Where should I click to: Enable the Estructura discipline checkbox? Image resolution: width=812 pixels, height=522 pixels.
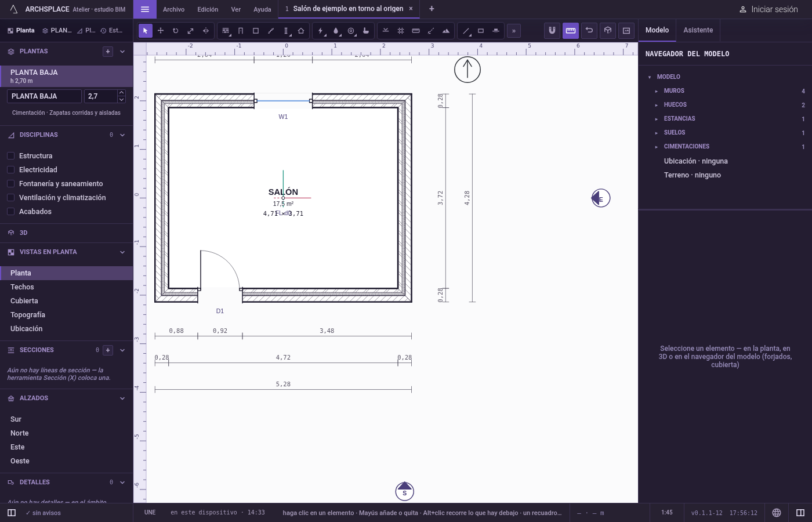10,156
